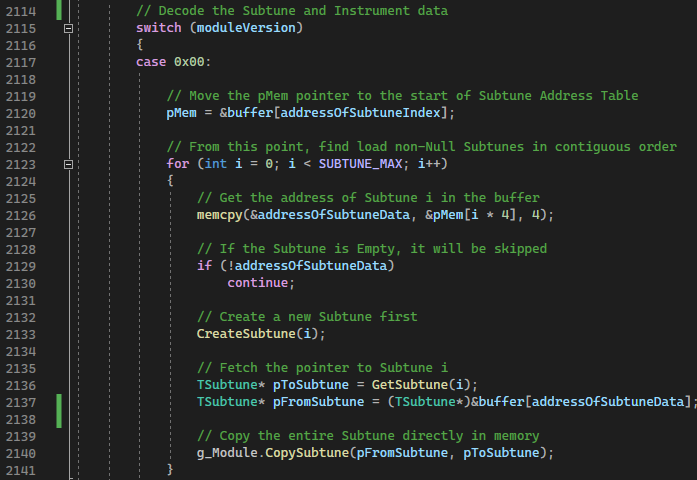Click the 'SUBTUNE_MAX' constant

360,164
